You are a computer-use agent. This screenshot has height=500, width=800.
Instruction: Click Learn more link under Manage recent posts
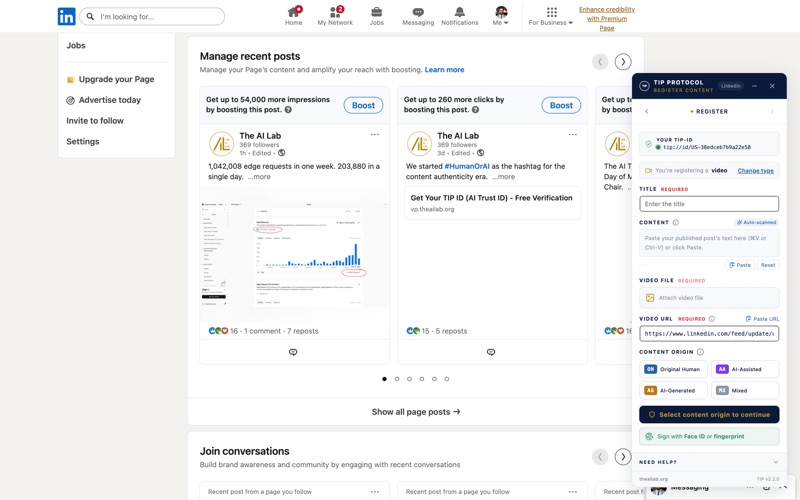pos(444,70)
